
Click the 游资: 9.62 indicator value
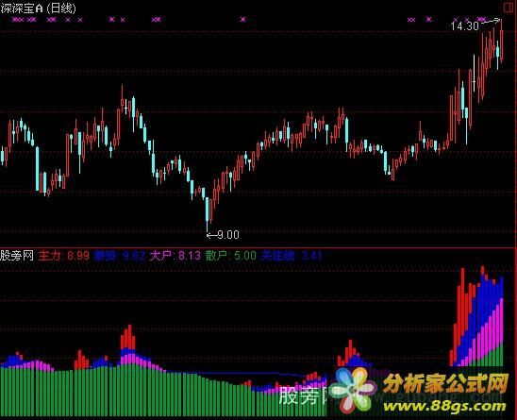[120, 256]
